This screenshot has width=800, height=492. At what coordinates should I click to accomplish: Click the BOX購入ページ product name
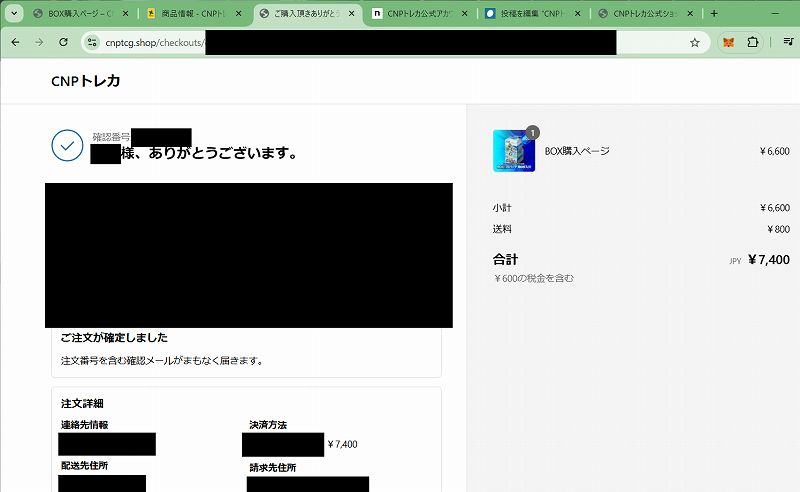[x=577, y=151]
